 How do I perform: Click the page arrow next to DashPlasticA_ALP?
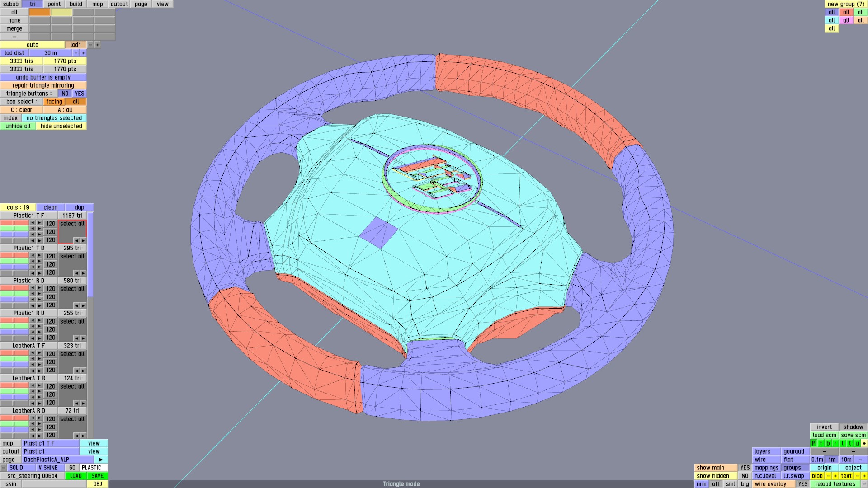pyautogui.click(x=101, y=460)
